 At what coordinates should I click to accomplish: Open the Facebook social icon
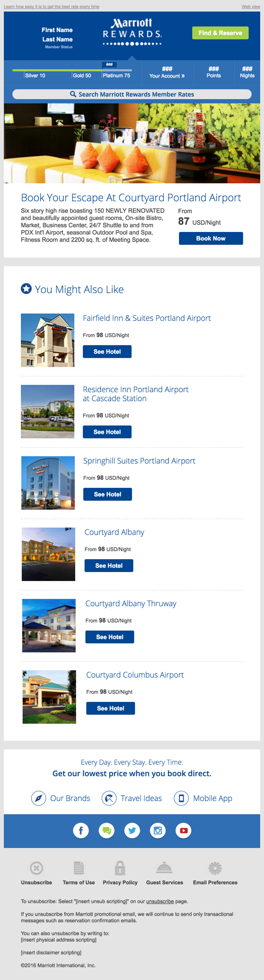81,830
